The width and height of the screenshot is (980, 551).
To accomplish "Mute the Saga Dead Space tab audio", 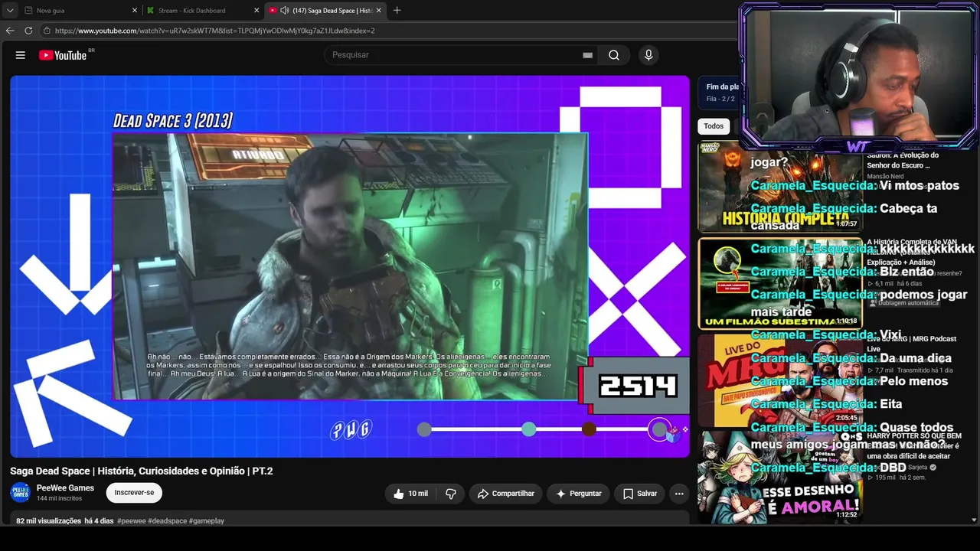I will click(x=285, y=11).
